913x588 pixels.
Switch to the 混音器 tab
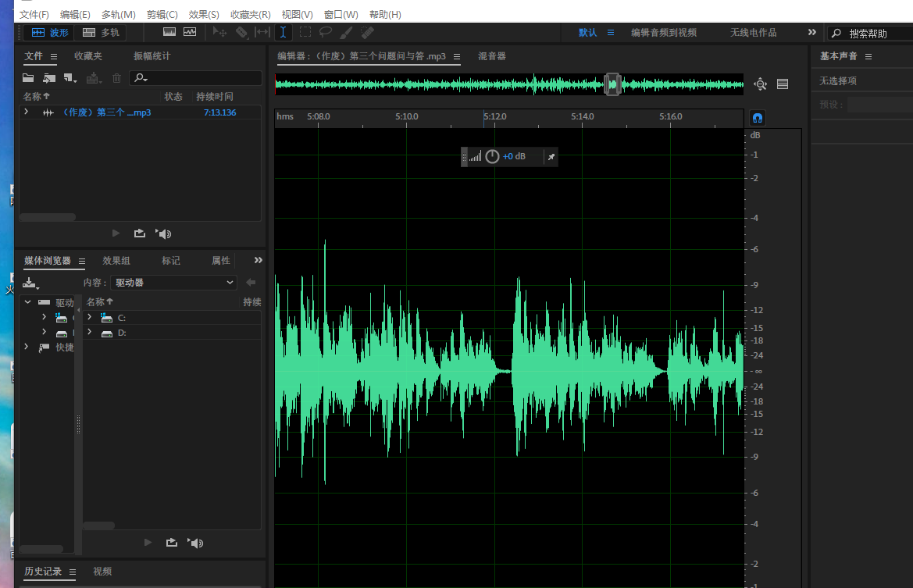(492, 56)
